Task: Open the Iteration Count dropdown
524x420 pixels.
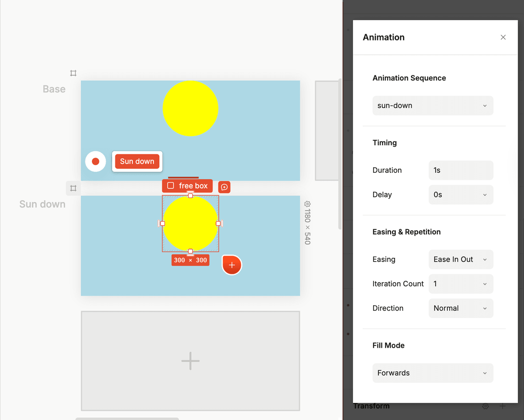Action: (461, 284)
